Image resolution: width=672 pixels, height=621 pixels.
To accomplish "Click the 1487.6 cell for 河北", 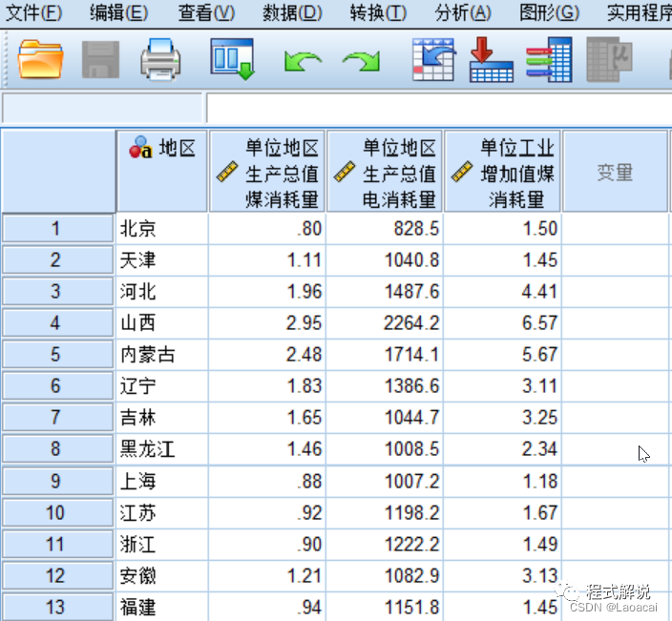I will pos(385,291).
